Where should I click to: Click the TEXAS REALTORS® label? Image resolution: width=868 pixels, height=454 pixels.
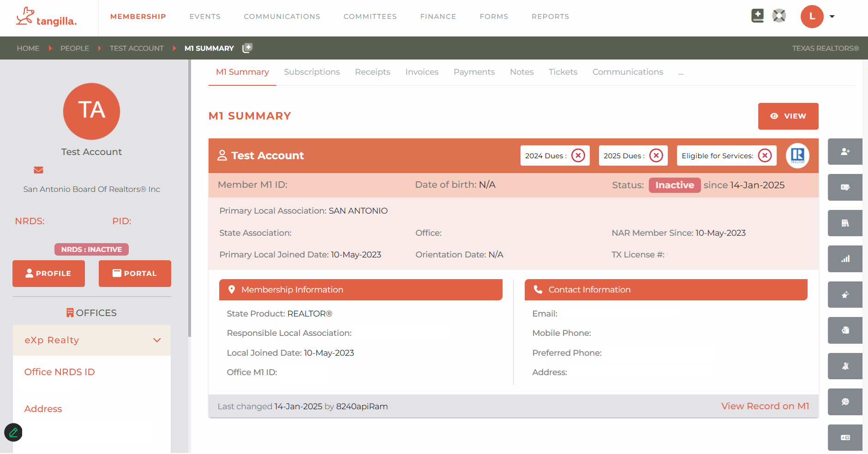[x=826, y=48]
